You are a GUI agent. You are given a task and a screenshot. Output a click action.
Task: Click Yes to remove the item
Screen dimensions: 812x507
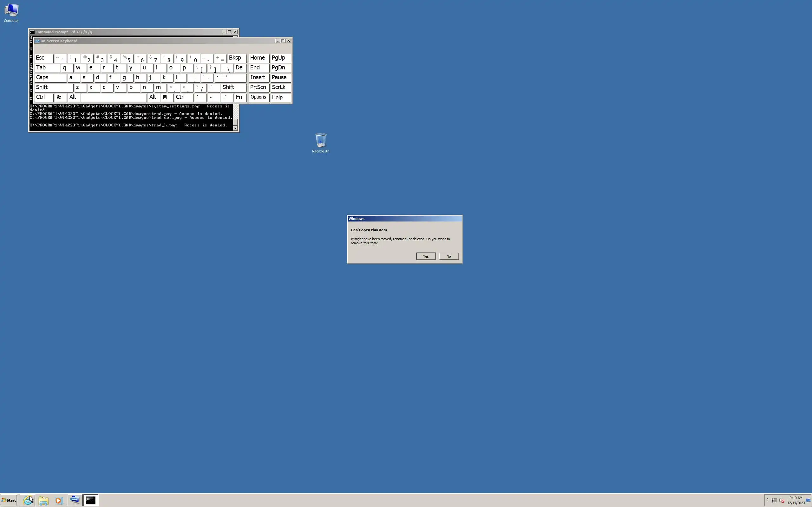pyautogui.click(x=425, y=256)
